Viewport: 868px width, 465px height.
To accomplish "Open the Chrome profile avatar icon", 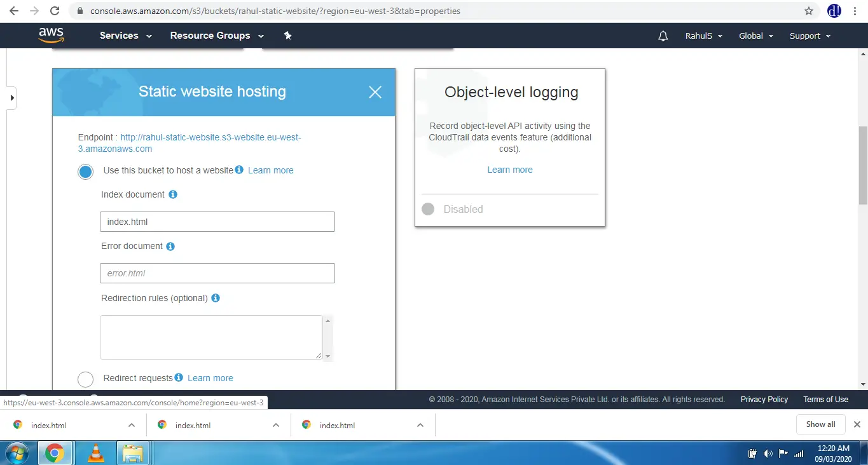I will coord(834,11).
